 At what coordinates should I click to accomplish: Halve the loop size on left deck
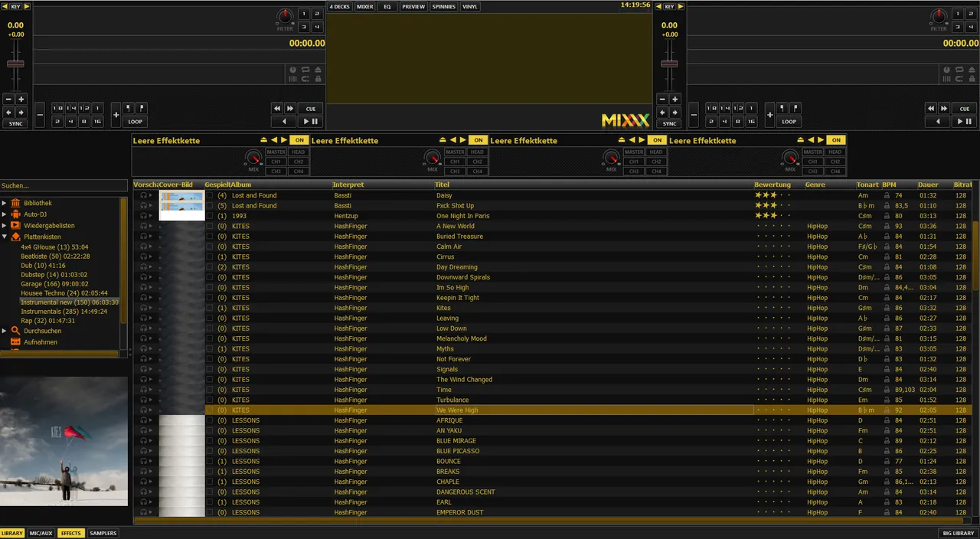pos(40,115)
